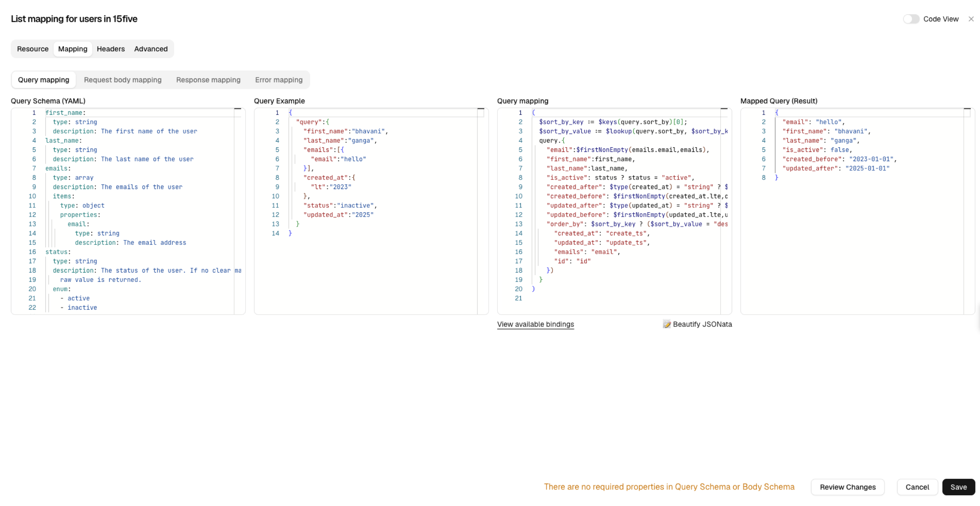
Task: Cancel the mapping changes
Action: coord(917,487)
